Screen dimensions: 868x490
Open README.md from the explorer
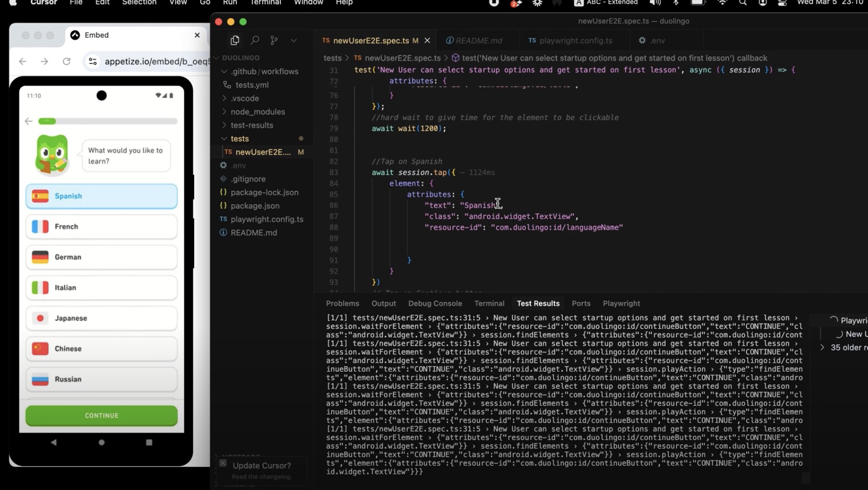click(x=254, y=233)
